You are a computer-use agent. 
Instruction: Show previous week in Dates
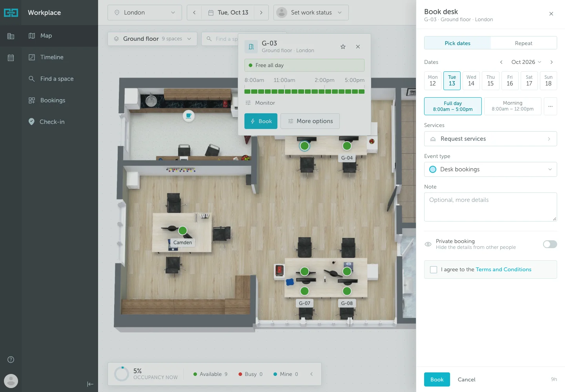tap(501, 62)
